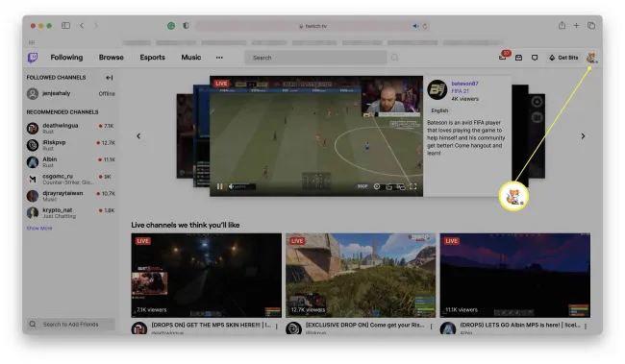Screen dimensions: 625x364
Task: Click csgomc_ru's avatar in sidebar
Action: pyautogui.click(x=33, y=180)
